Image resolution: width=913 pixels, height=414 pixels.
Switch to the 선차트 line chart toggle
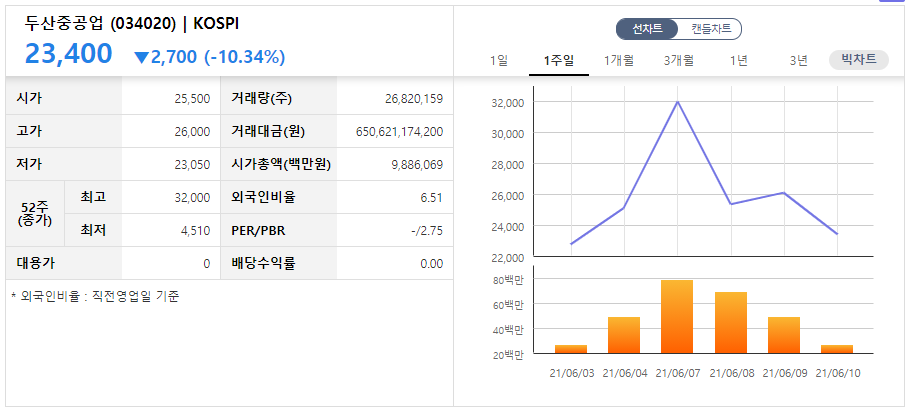pos(647,29)
